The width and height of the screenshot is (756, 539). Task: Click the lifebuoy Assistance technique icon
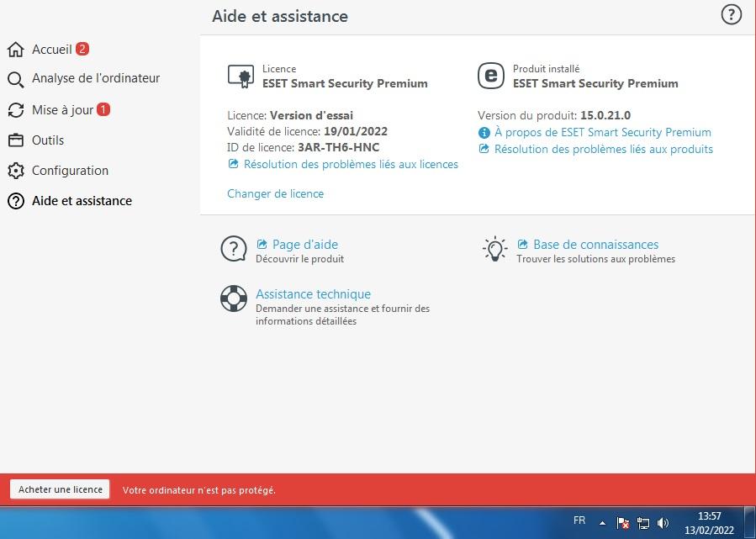coord(234,299)
